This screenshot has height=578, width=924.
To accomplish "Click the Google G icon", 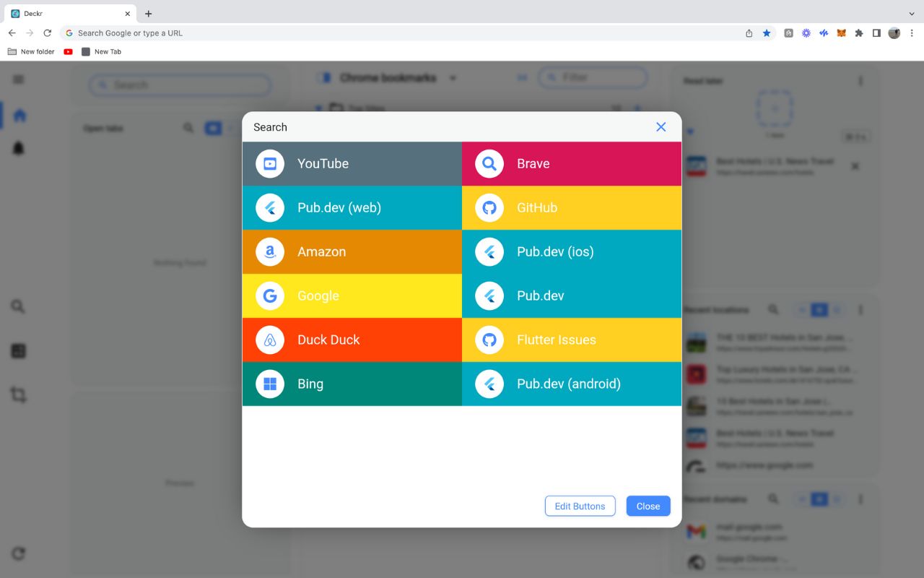I will pos(270,296).
